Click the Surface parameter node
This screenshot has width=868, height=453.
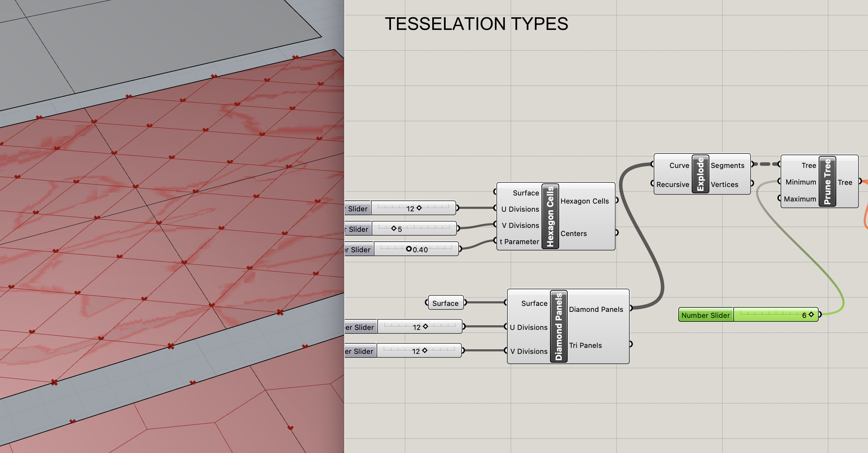(x=446, y=303)
